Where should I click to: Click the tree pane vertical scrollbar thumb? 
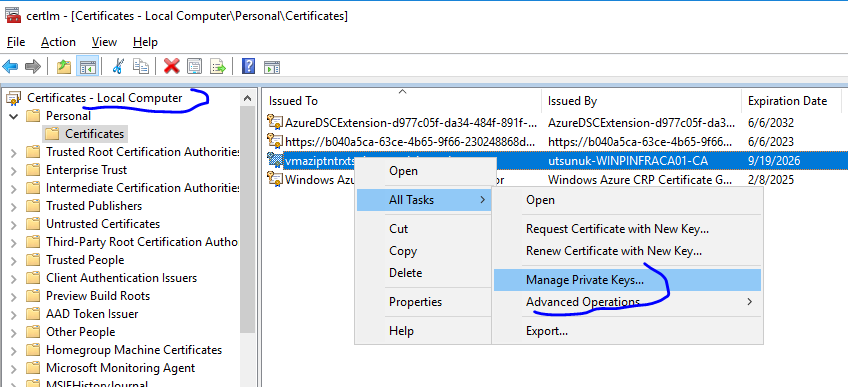coord(248,220)
